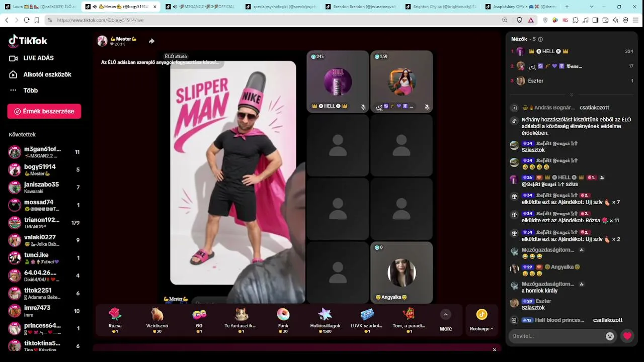Switch to the Asapkáslány Official browser tab
This screenshot has width=644, height=362.
coord(521,7)
